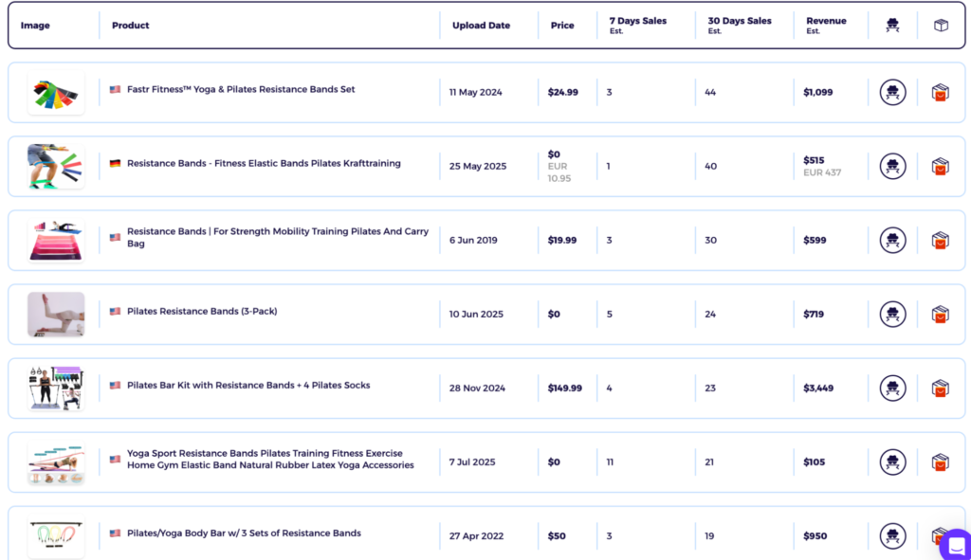This screenshot has width=971, height=560.
Task: Sort by Upload Date column header
Action: coord(481,26)
